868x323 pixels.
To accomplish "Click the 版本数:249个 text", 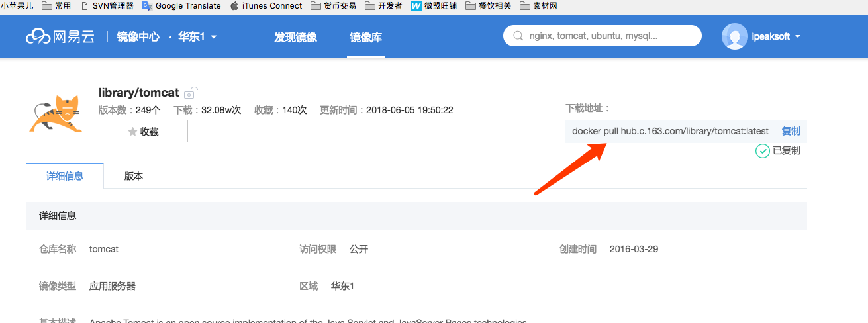I will click(129, 110).
